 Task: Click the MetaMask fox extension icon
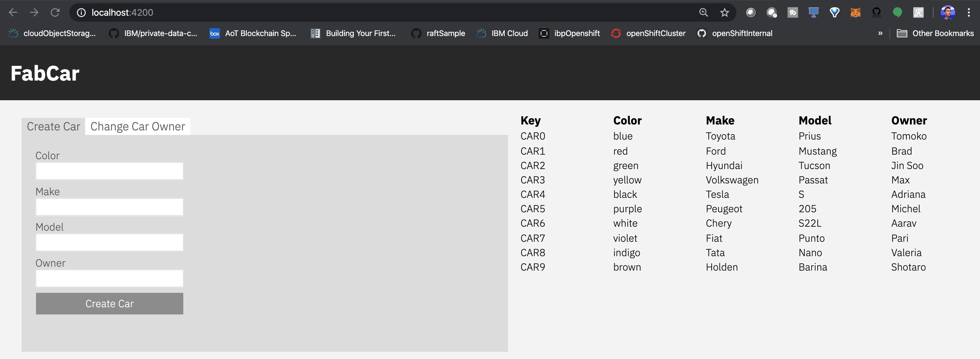tap(855, 12)
